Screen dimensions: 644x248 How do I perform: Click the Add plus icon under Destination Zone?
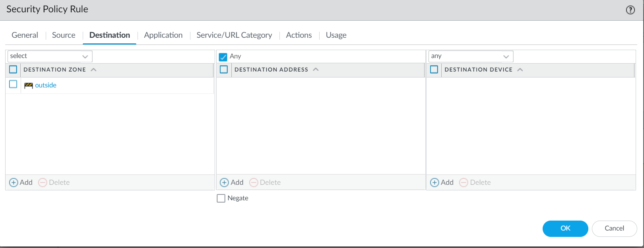click(x=14, y=182)
